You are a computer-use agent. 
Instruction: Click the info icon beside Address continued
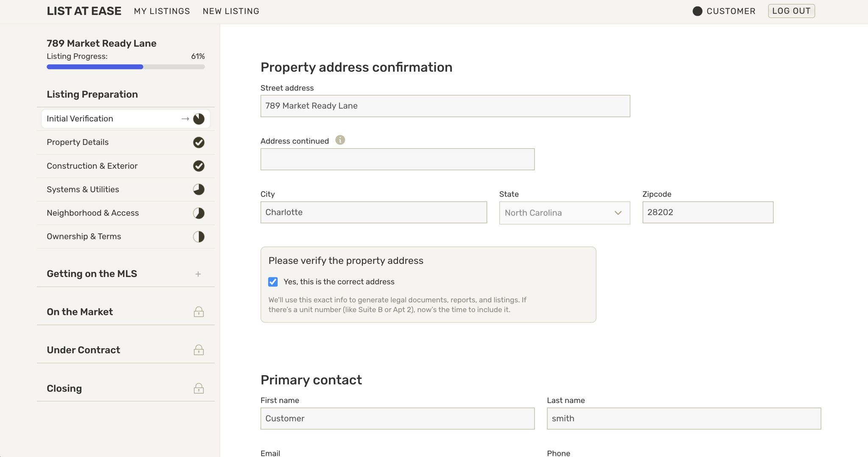pos(340,140)
